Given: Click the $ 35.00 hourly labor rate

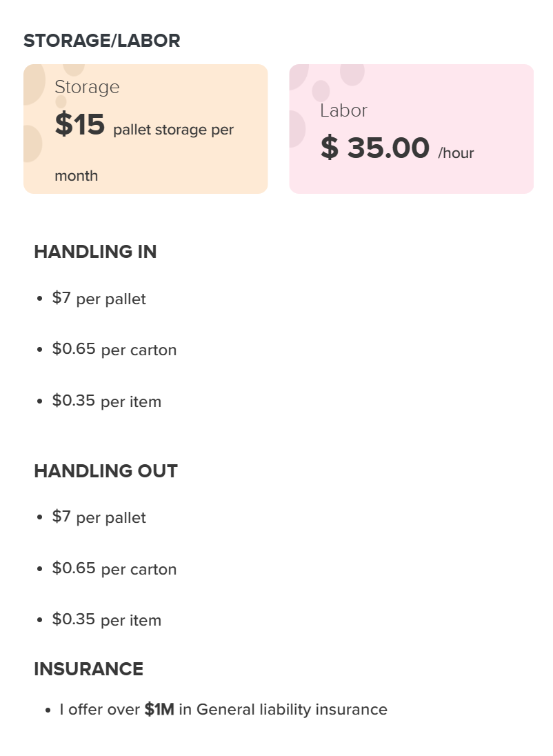Looking at the screenshot, I should [x=375, y=148].
